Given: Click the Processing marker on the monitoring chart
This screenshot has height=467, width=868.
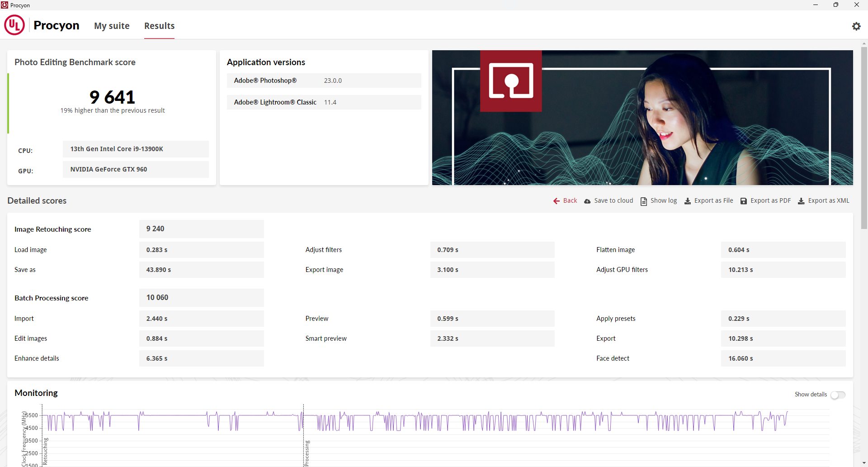Looking at the screenshot, I should (x=307, y=453).
